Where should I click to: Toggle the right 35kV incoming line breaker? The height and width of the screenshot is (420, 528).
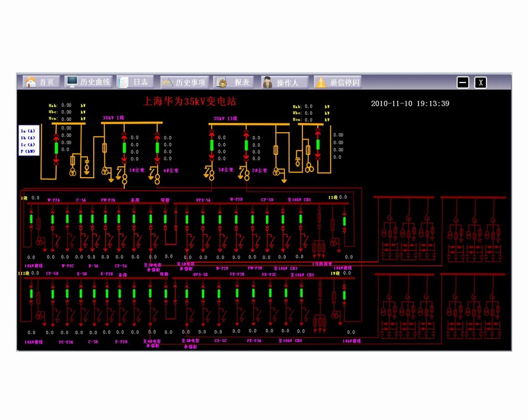(318, 144)
